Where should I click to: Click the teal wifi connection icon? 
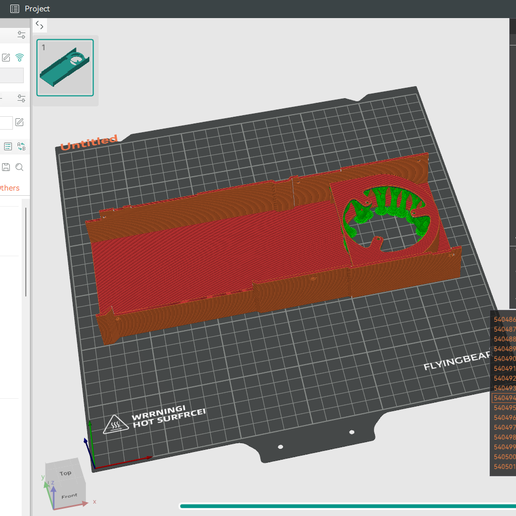tap(20, 58)
